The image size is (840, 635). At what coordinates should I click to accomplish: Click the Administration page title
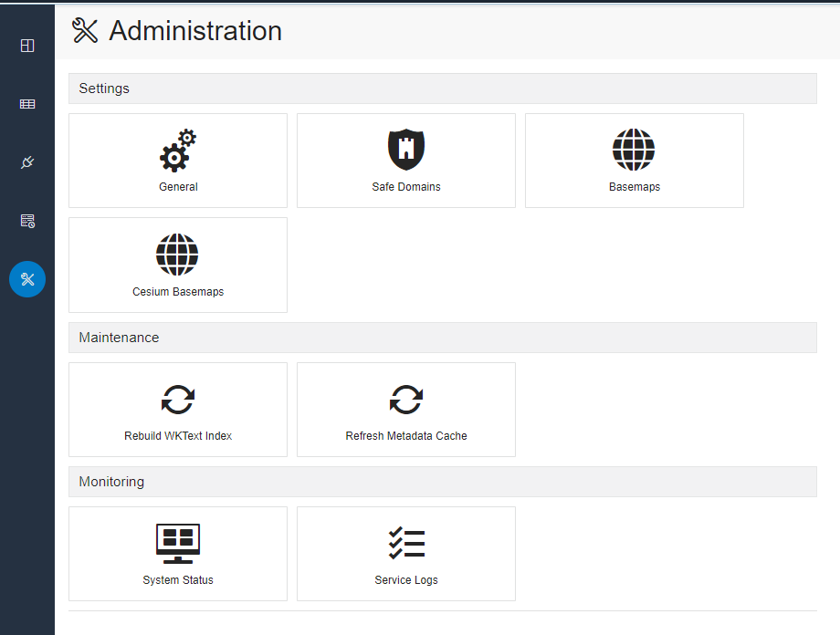click(195, 30)
